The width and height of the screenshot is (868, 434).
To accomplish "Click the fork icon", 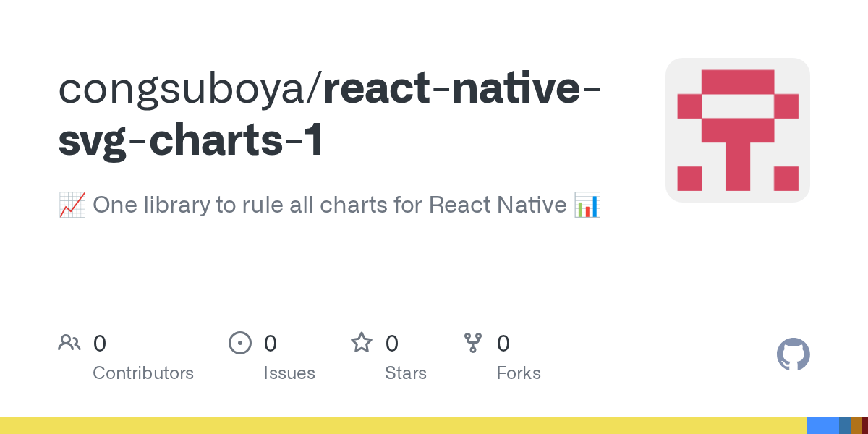I will pos(473,343).
